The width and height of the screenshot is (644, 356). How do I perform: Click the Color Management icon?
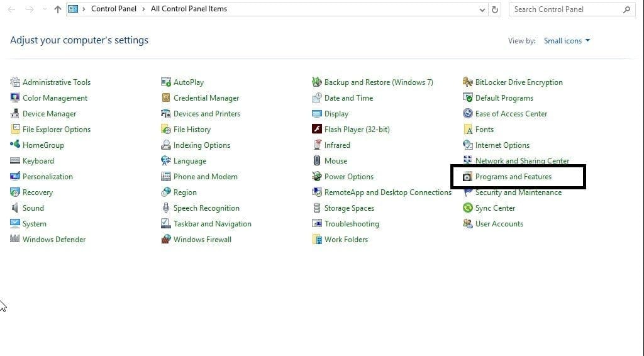15,97
